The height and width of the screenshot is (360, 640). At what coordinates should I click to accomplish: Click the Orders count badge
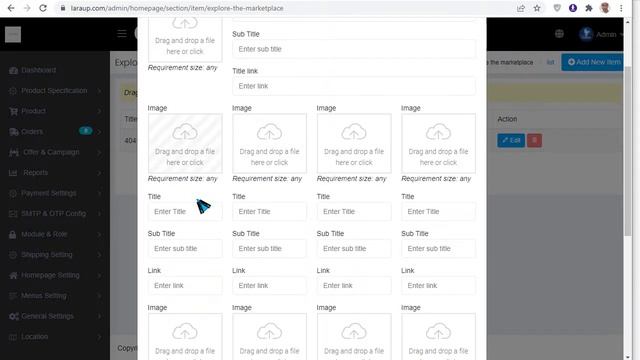pos(85,131)
